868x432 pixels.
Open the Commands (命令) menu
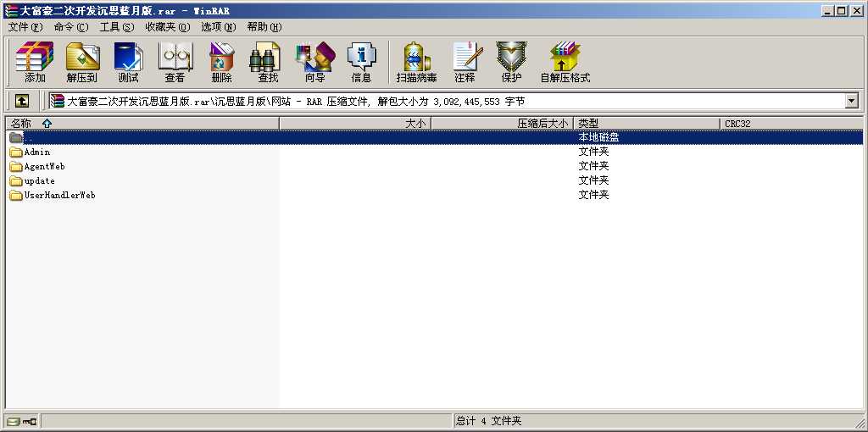click(71, 27)
